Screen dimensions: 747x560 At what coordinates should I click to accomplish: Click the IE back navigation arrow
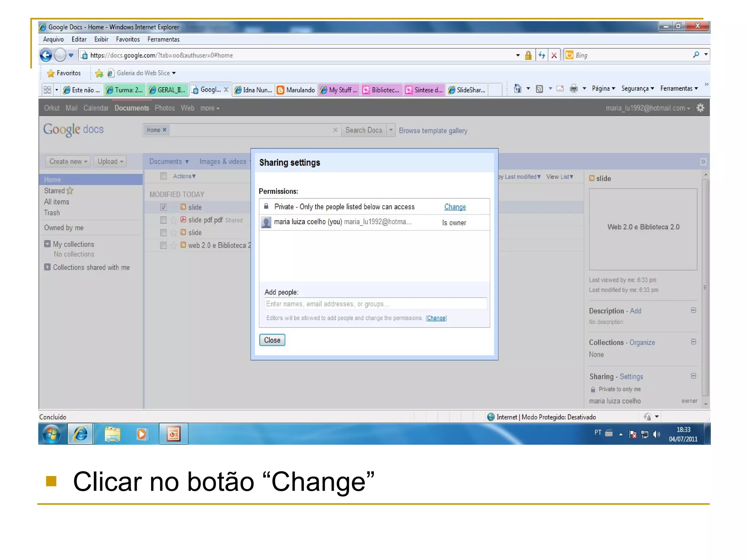46,55
